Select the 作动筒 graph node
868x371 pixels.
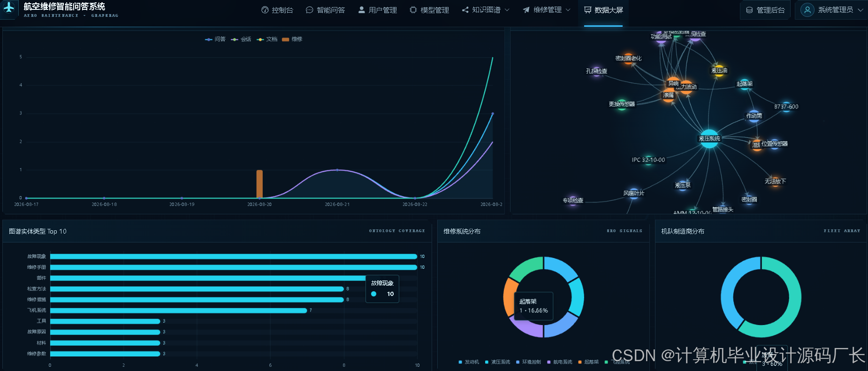(x=754, y=116)
